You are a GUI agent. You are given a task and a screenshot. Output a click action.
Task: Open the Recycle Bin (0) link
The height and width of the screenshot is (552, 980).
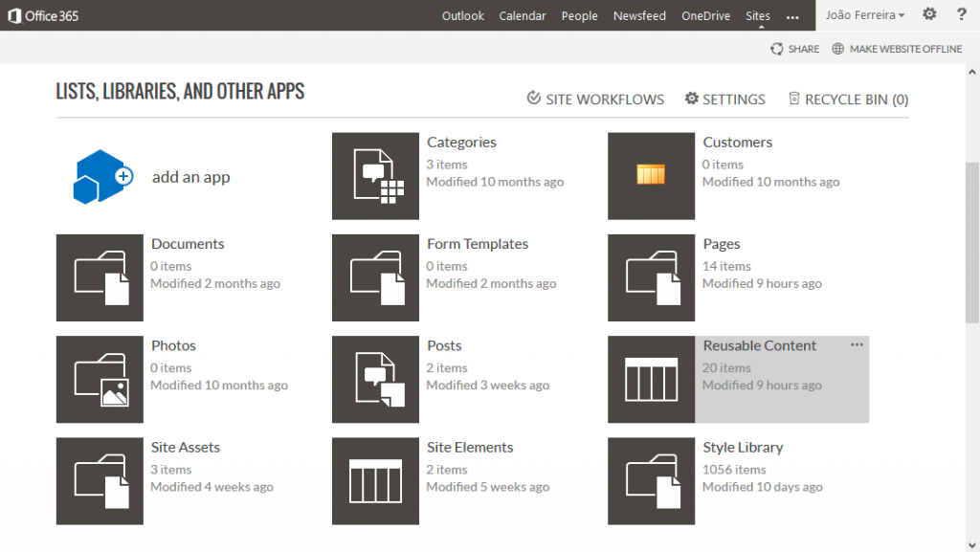coord(848,99)
